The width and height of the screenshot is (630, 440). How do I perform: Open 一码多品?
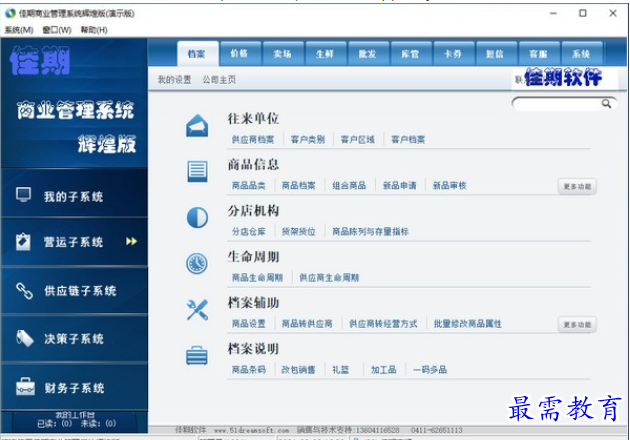pos(430,370)
